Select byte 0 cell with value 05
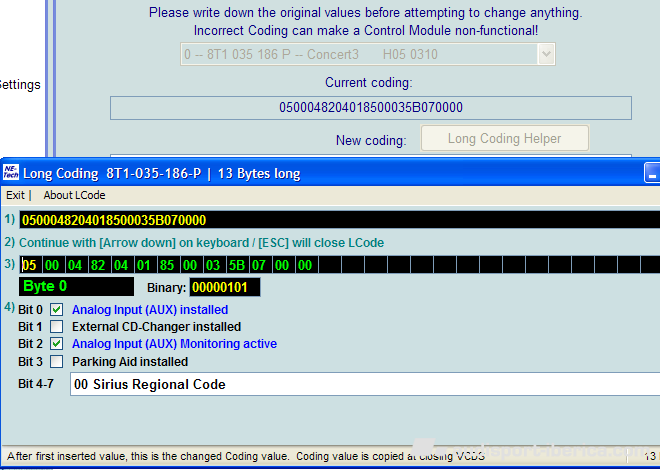The width and height of the screenshot is (660, 470). click(x=30, y=265)
